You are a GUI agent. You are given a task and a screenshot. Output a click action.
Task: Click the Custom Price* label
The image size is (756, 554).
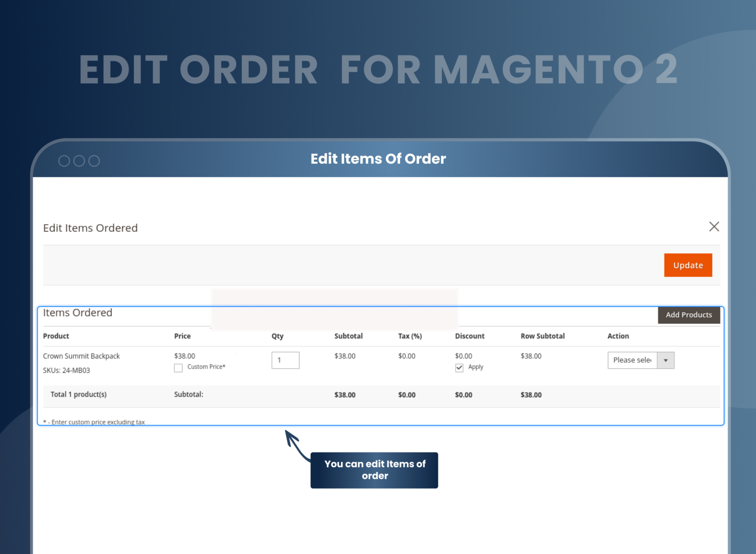tap(206, 367)
